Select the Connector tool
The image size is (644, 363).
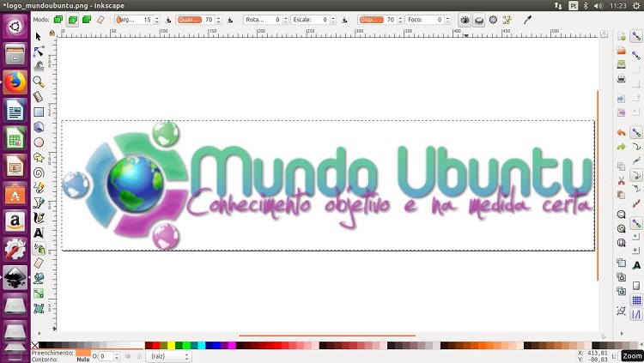[x=39, y=308]
